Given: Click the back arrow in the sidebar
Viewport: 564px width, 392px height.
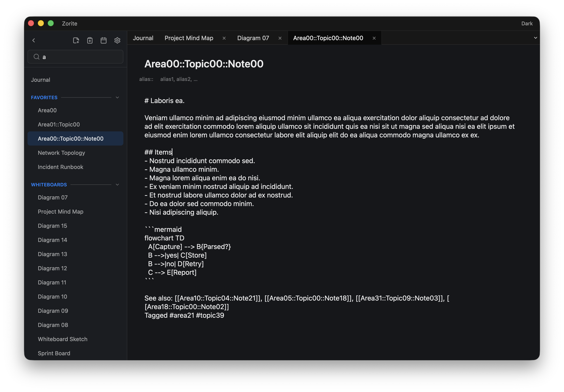Looking at the screenshot, I should [x=34, y=40].
